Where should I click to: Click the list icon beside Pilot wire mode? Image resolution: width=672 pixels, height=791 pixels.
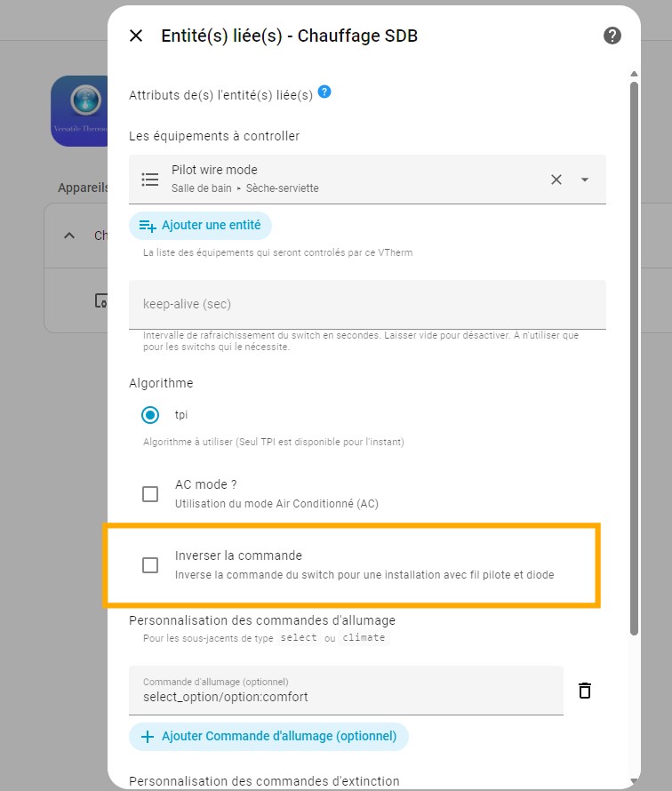tap(150, 180)
